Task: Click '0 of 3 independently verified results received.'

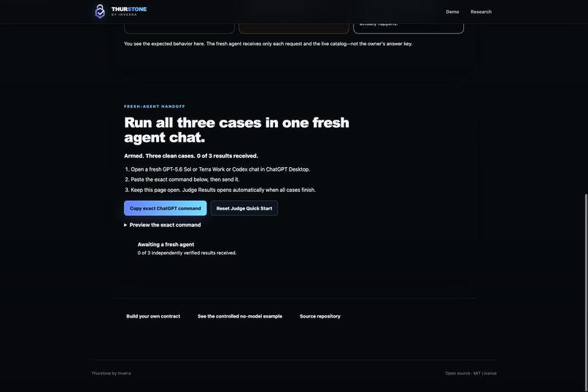Action: click(187, 253)
